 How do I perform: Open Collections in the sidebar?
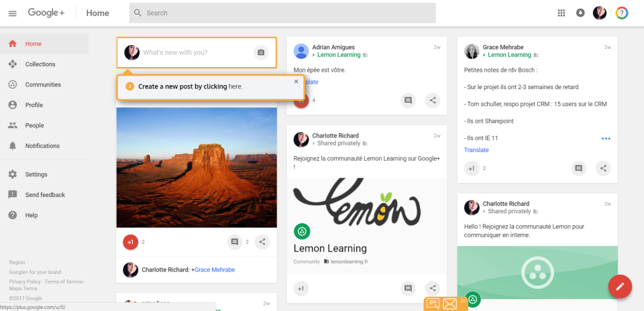pos(40,64)
